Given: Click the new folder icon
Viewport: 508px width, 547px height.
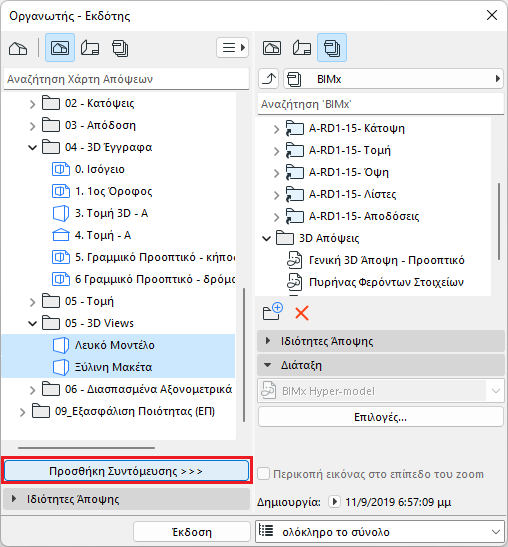Looking at the screenshot, I should click(272, 312).
